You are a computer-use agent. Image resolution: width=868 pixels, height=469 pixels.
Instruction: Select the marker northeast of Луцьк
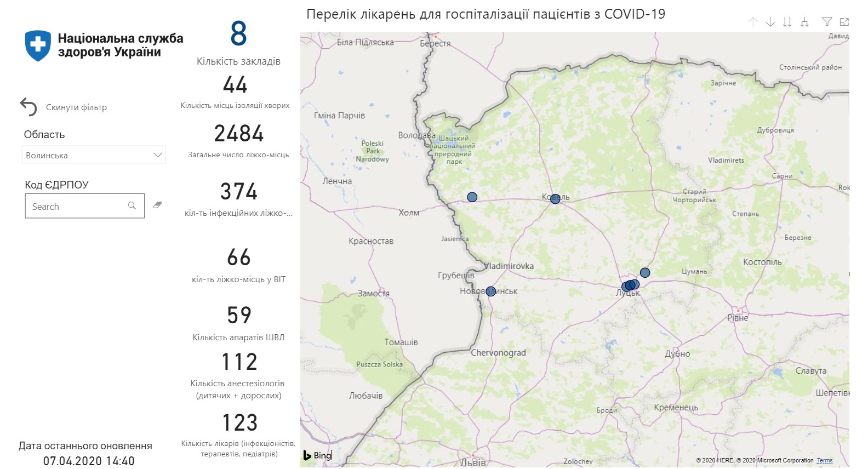pyautogui.click(x=645, y=273)
